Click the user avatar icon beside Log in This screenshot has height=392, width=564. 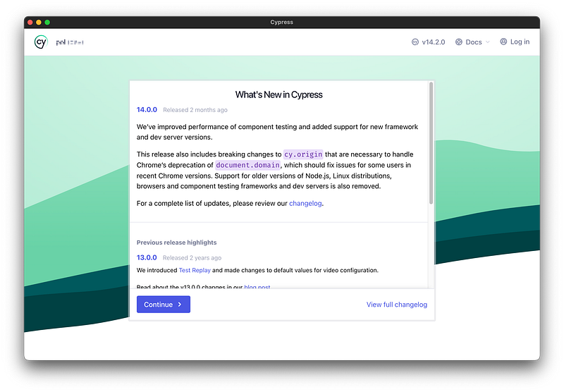click(x=503, y=42)
